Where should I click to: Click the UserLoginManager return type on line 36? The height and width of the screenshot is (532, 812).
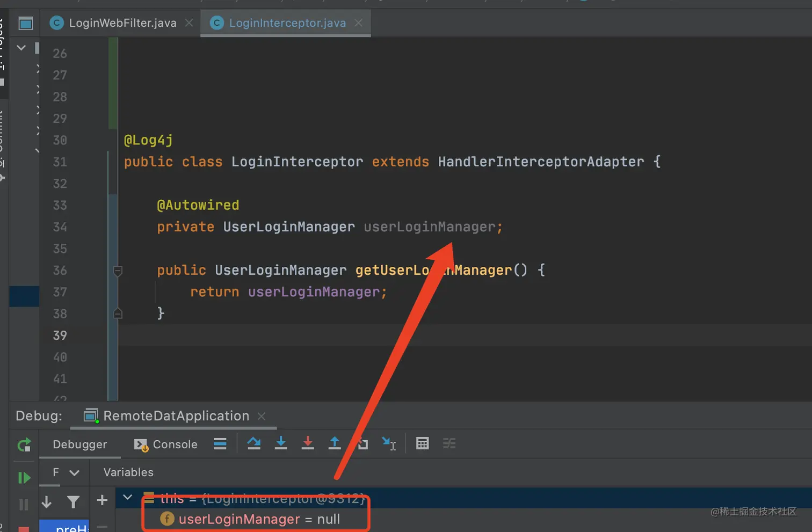[281, 270]
